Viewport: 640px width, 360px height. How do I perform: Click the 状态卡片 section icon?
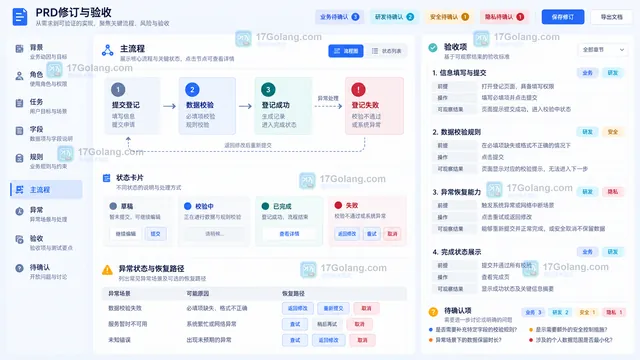(107, 178)
